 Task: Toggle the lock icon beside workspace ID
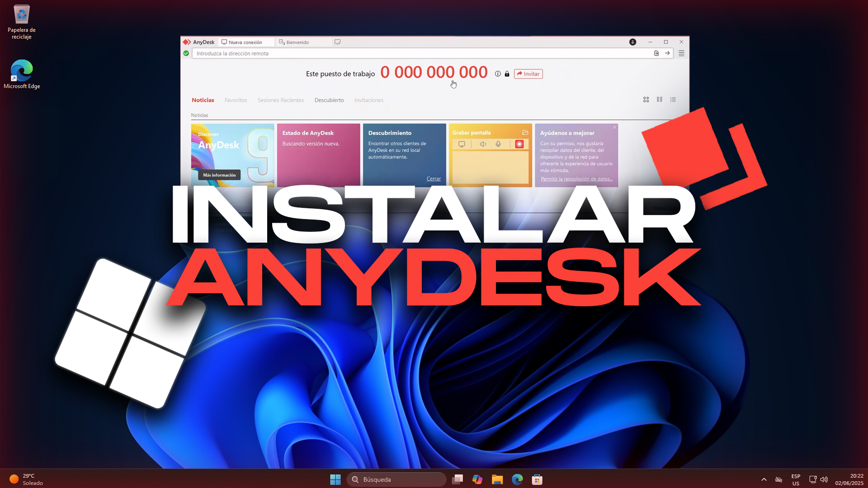point(507,74)
